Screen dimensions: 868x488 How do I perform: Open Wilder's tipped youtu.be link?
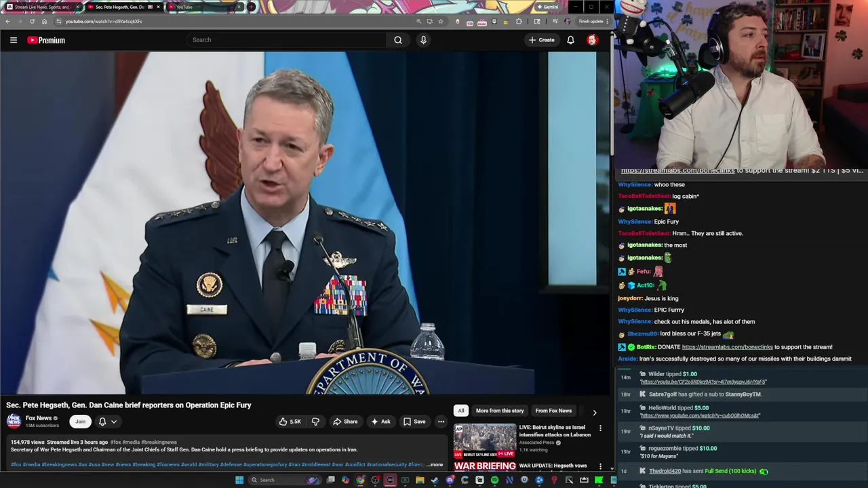[703, 382]
